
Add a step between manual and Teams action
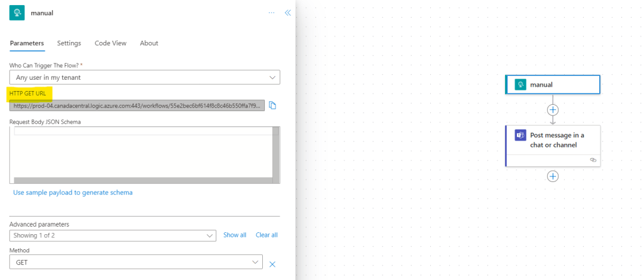tap(553, 110)
